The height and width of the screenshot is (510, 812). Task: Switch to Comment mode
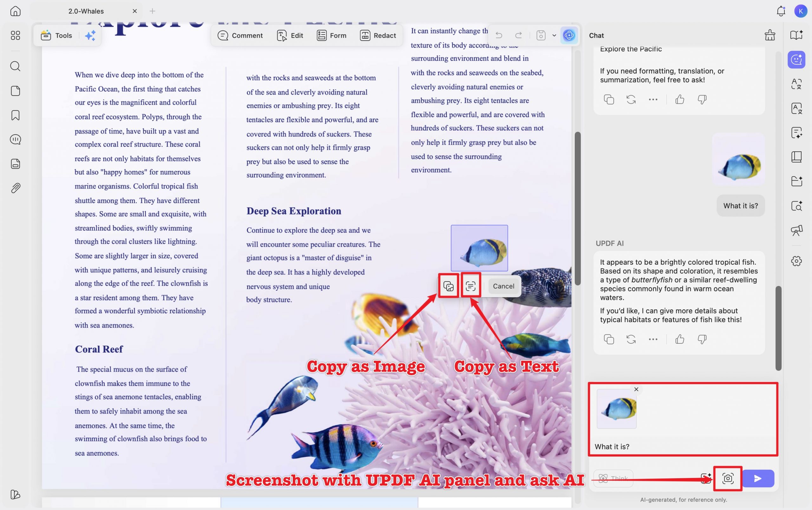tap(240, 36)
